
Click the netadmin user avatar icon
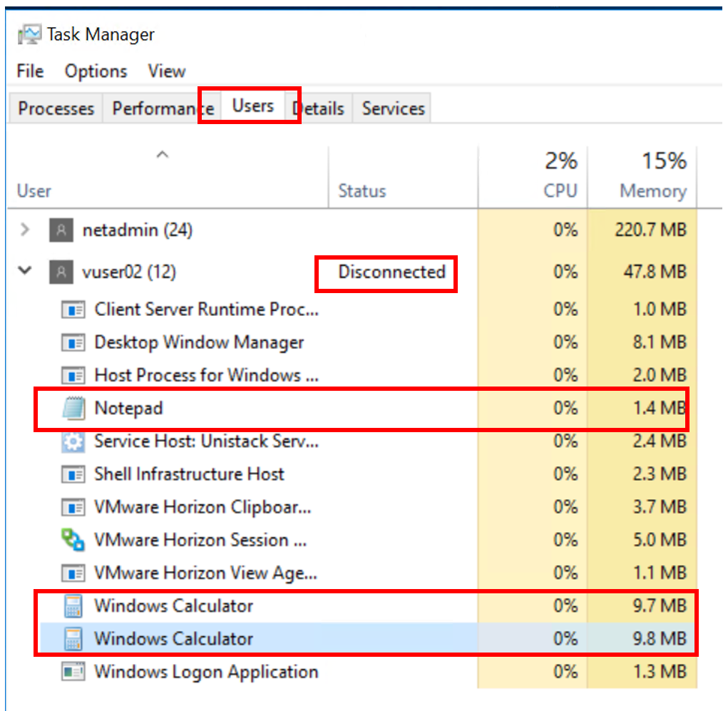[61, 230]
